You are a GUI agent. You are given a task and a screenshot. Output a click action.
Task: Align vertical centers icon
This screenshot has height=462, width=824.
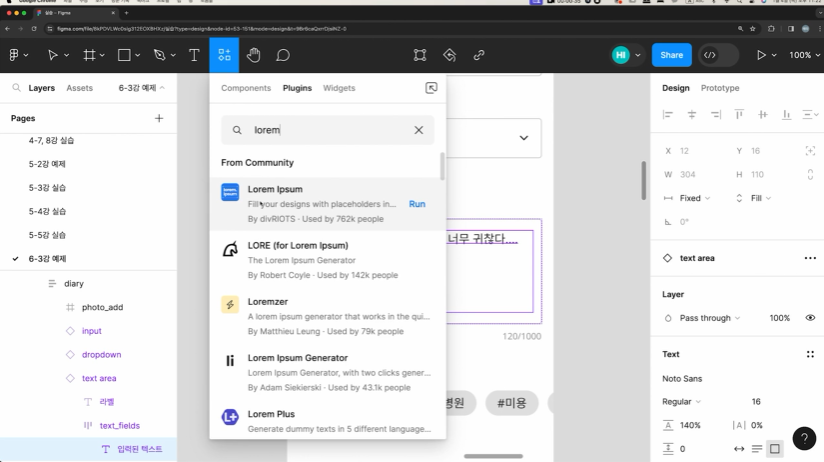click(x=763, y=115)
